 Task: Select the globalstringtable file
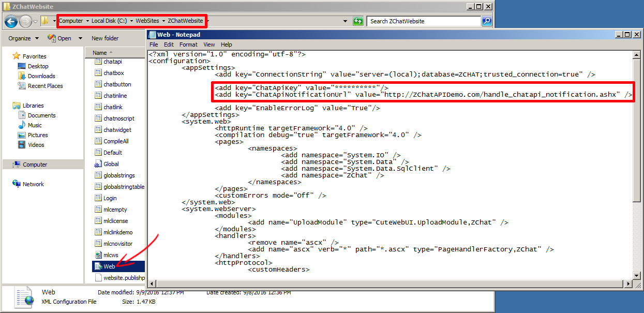point(119,187)
